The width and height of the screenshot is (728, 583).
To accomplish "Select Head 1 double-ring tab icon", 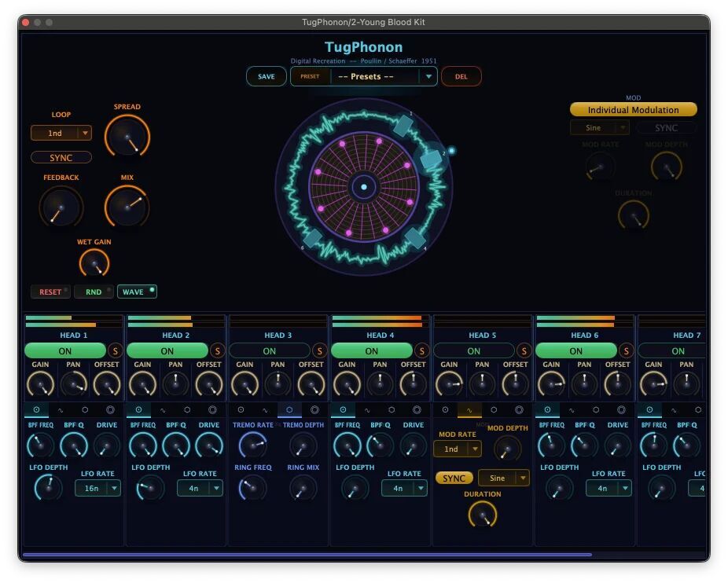I will [110, 410].
